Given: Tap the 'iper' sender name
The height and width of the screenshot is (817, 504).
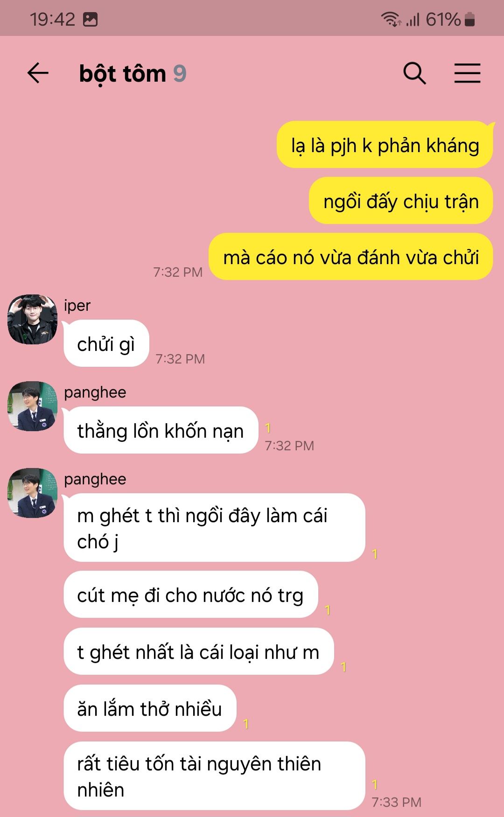Looking at the screenshot, I should click(77, 305).
